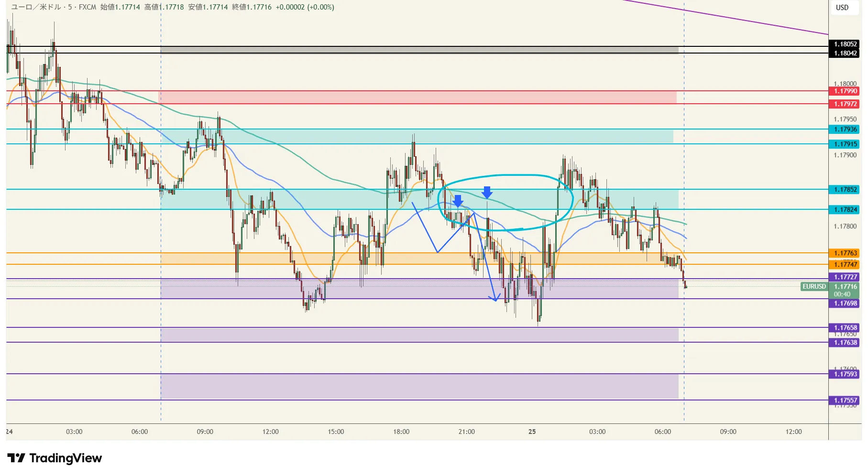Open the USD currency selector
The width and height of the screenshot is (868, 476).
click(842, 8)
